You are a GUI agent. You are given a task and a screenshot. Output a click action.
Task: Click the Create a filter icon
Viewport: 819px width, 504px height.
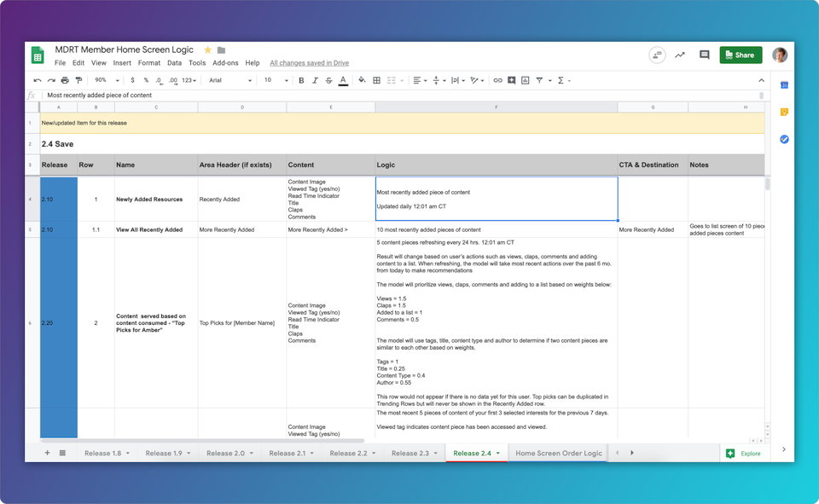pyautogui.click(x=539, y=80)
